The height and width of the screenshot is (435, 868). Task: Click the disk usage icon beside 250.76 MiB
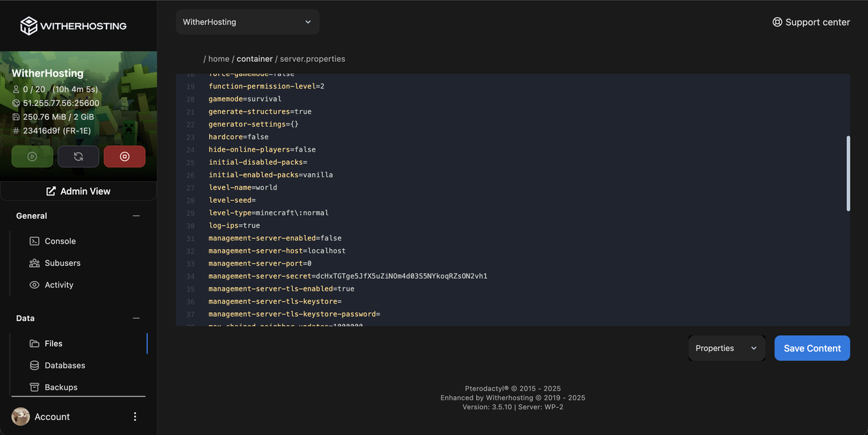[16, 117]
